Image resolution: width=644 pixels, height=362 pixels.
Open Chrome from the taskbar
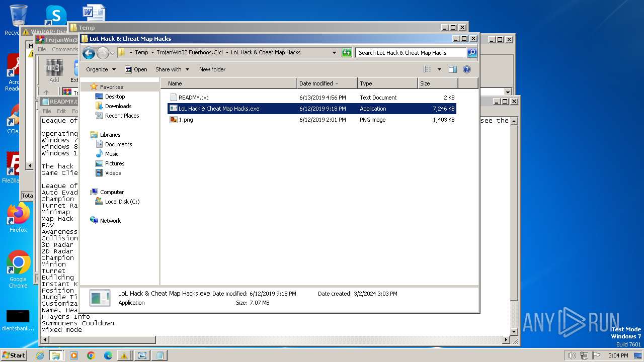pos(91,355)
